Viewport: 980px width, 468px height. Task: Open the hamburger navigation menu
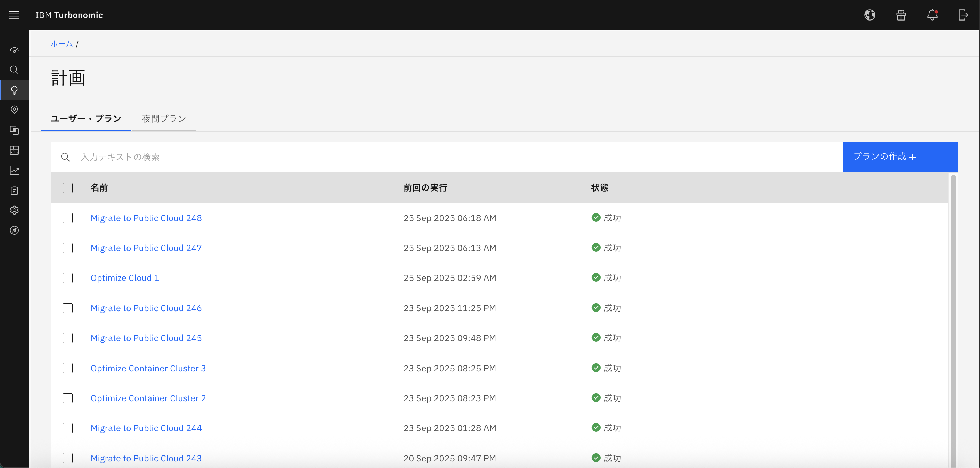(14, 15)
